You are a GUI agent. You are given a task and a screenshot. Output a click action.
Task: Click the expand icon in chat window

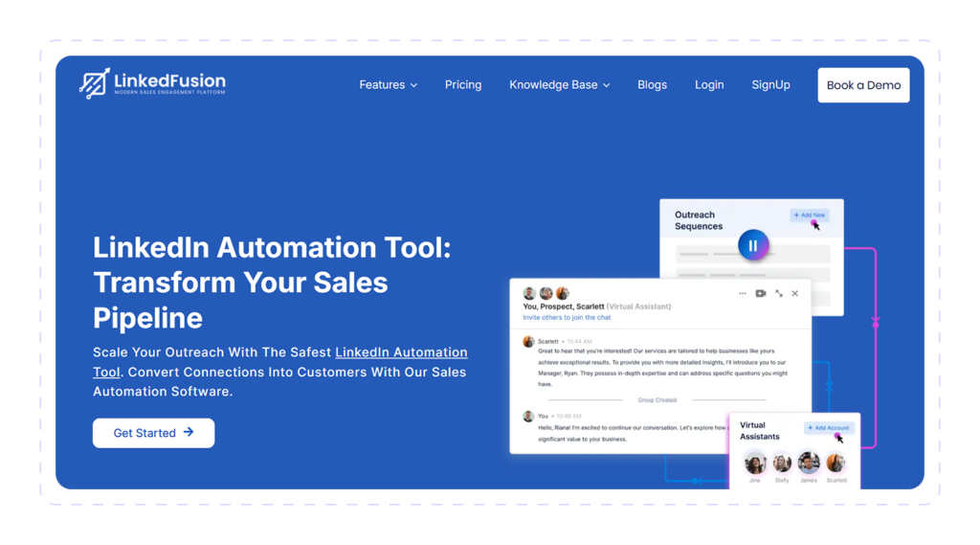coord(779,293)
